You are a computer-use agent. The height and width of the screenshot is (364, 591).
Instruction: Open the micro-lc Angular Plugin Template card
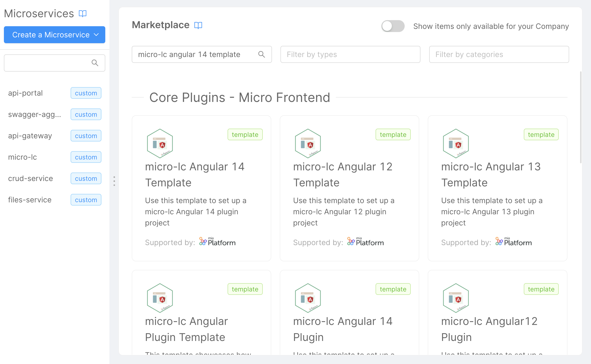click(x=201, y=315)
